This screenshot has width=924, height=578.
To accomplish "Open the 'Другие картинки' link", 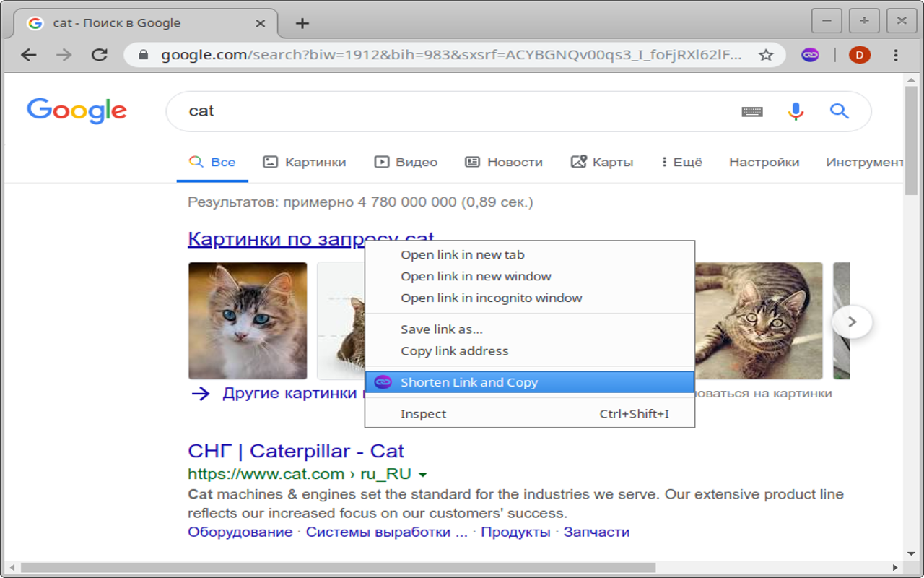I will pyautogui.click(x=289, y=394).
